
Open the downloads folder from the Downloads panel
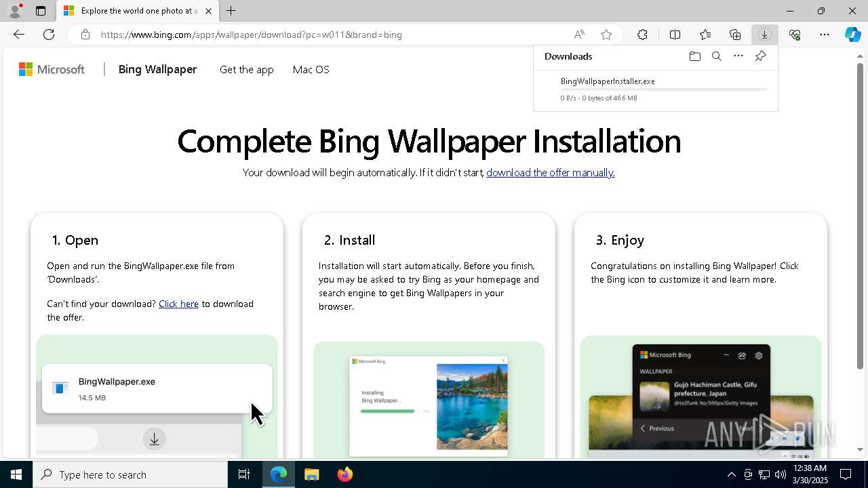tap(694, 56)
